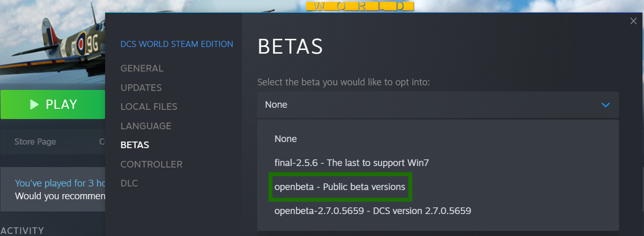
Task: Open the Store Page link
Action: coord(35,141)
